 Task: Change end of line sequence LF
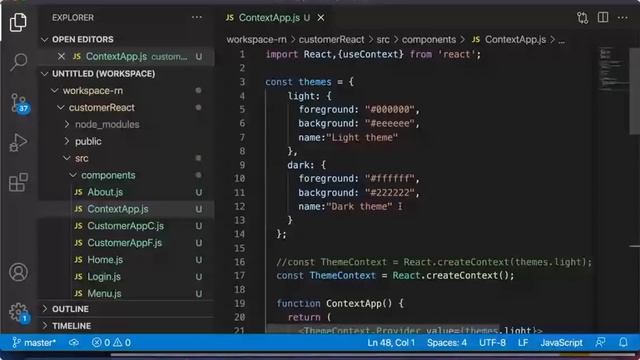[523, 342]
